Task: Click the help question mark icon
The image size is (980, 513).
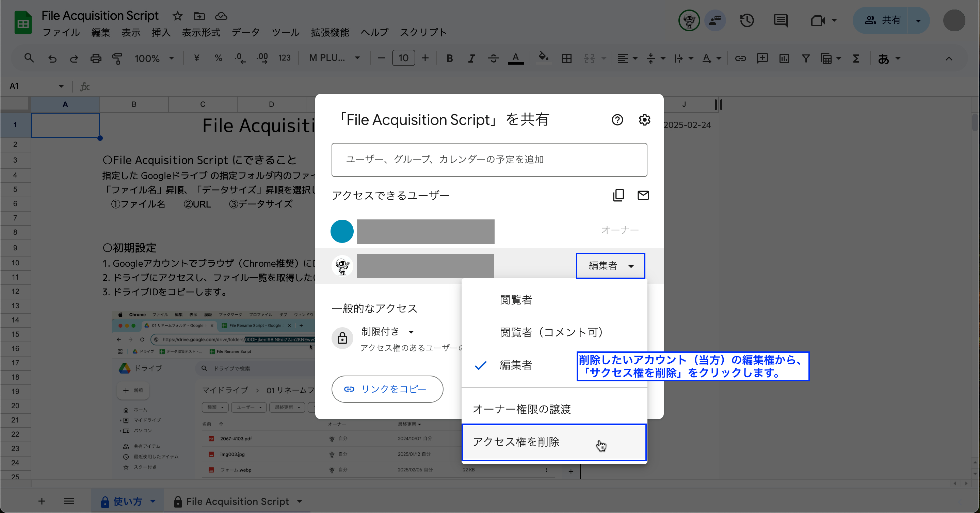Action: pos(617,120)
